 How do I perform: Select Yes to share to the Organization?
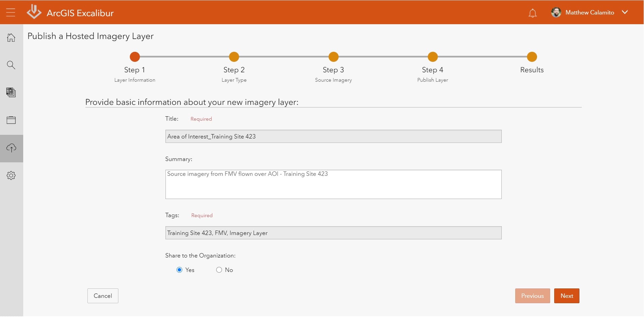(179, 270)
